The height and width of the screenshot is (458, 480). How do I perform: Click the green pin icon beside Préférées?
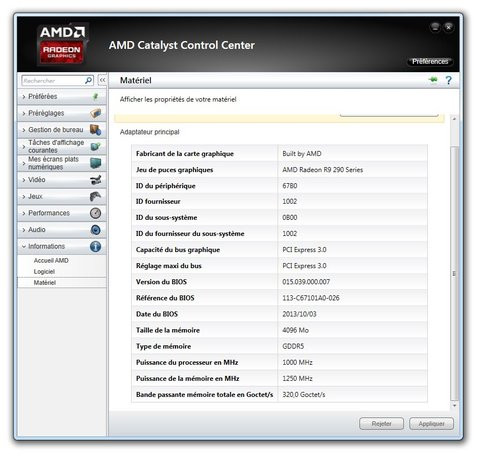click(x=96, y=96)
